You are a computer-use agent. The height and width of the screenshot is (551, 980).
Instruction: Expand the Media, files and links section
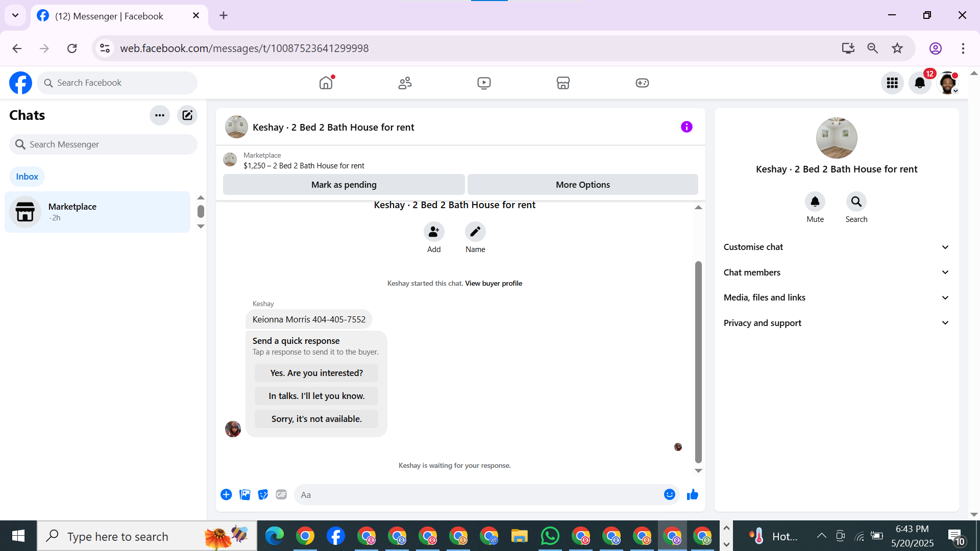pos(836,297)
